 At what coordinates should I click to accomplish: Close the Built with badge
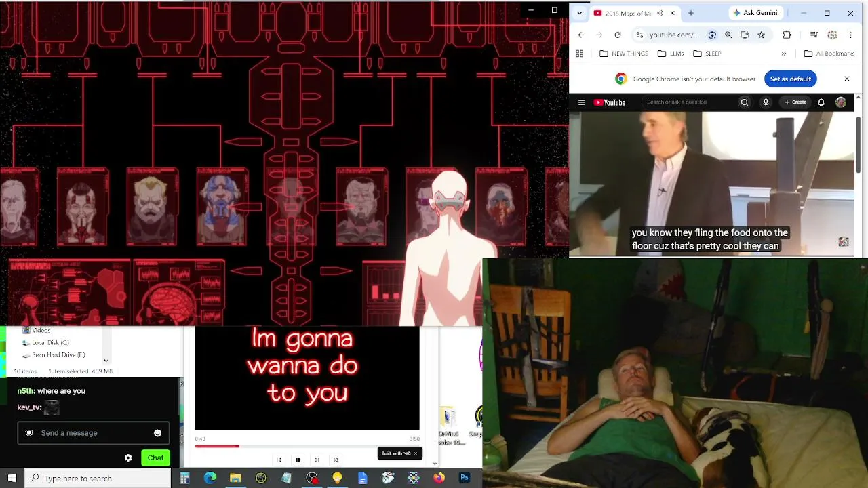tap(416, 453)
